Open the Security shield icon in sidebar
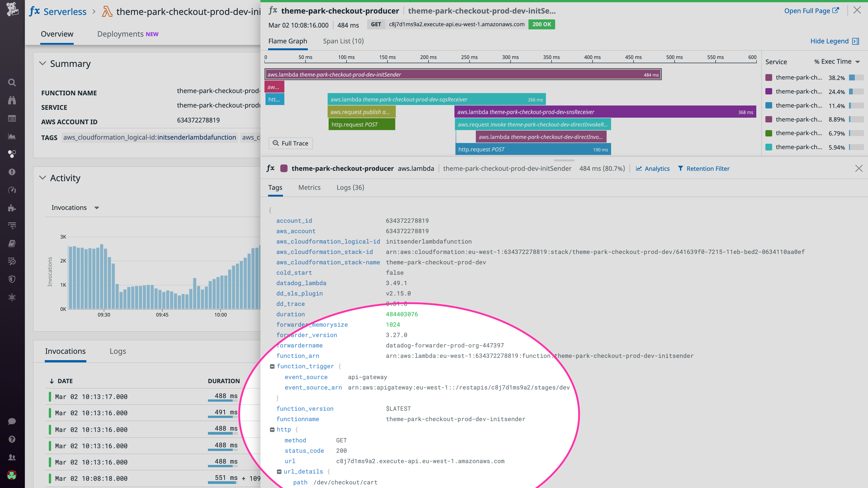868x488 pixels. 12,279
